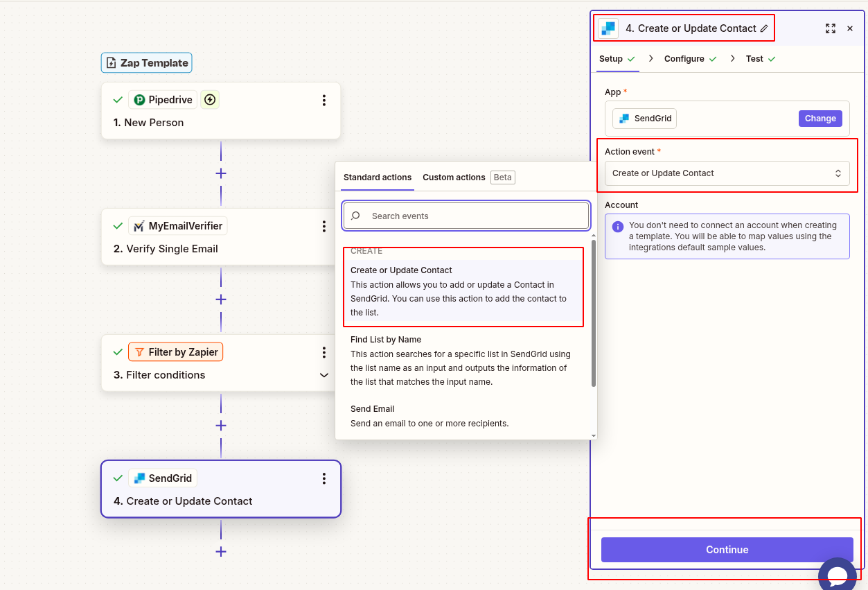This screenshot has height=590, width=868.
Task: Open the Action event dropdown
Action: point(727,173)
